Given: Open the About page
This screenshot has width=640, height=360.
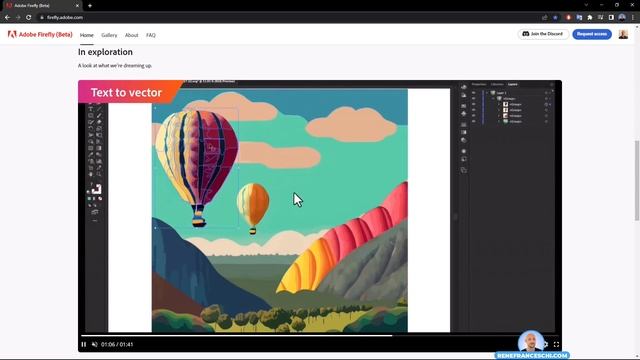Looking at the screenshot, I should [131, 35].
